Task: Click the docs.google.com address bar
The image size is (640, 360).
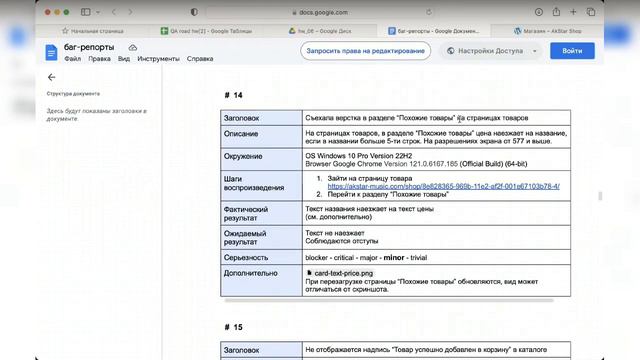Action: [x=321, y=12]
